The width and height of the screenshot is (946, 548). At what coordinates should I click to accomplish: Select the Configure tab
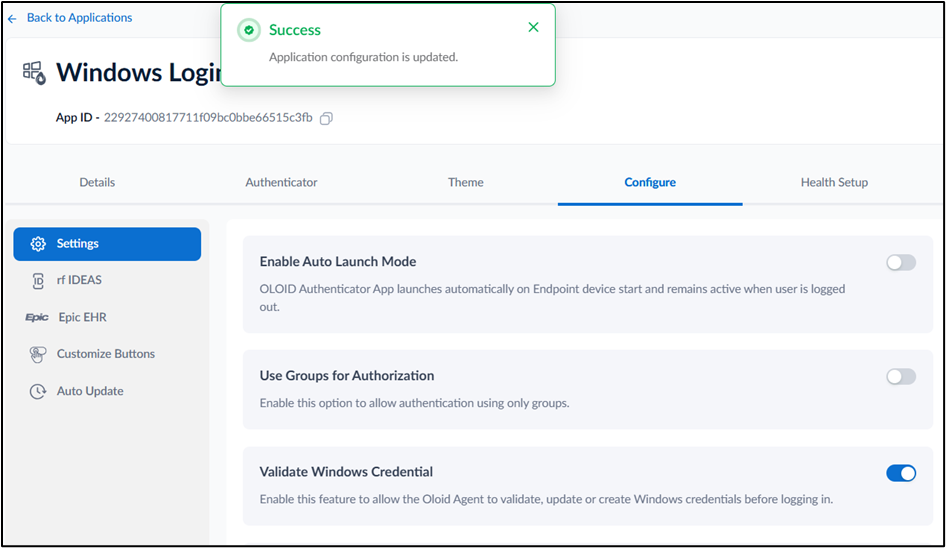point(650,182)
